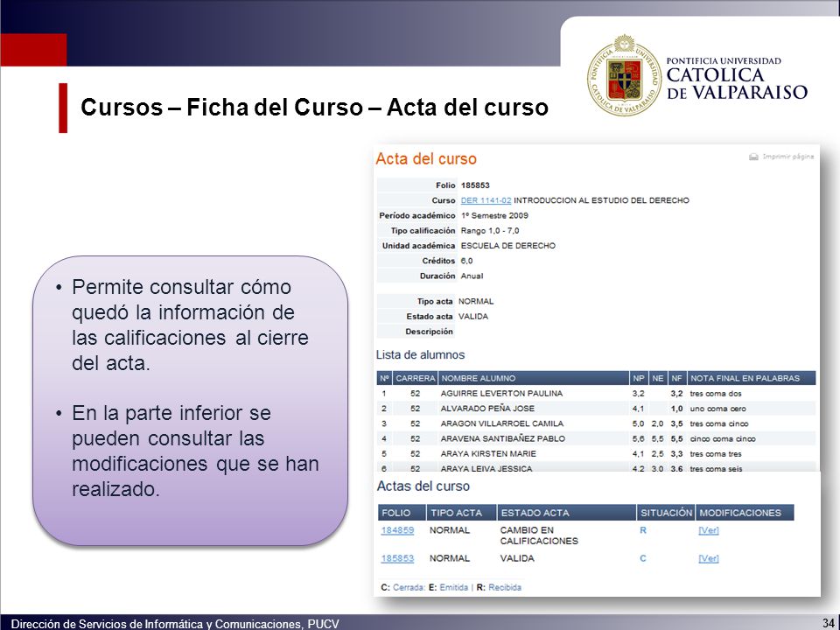Click the TIPO ACTA column header
The image size is (840, 630).
coord(462,513)
